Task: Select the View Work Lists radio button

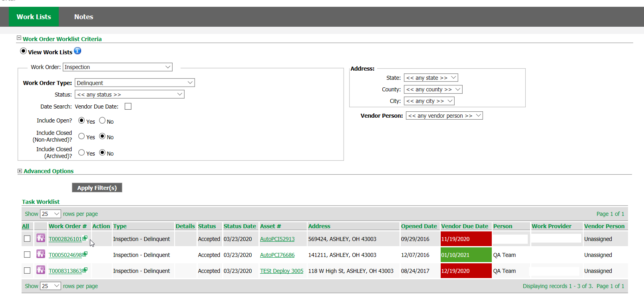Action: (x=23, y=51)
